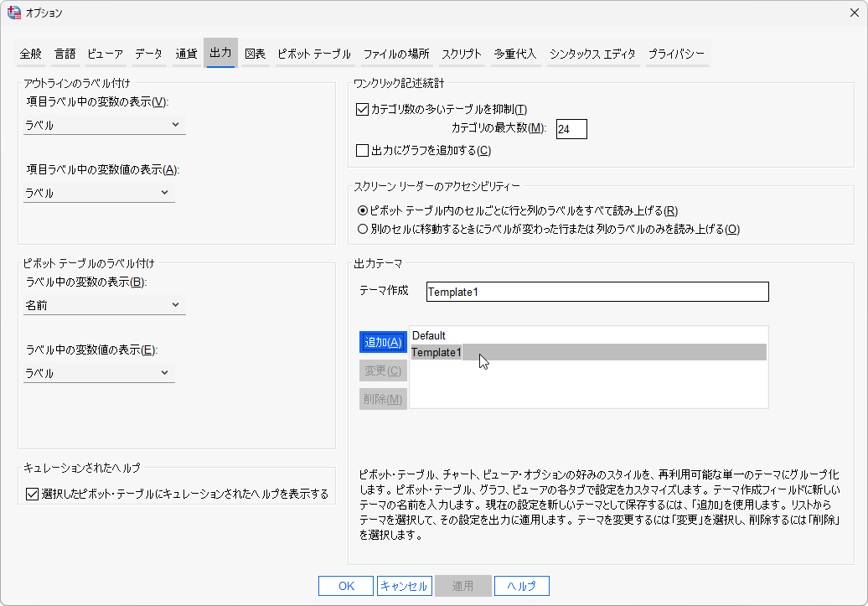Uncheck キュレーションされたヘルプを表示する checkbox

point(33,494)
